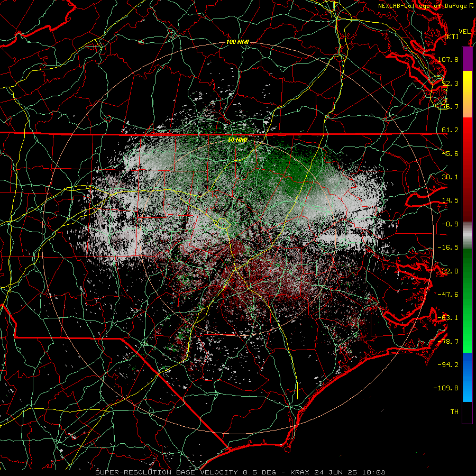Select the 92.3 velocity scale value
476x476 pixels.
point(450,83)
